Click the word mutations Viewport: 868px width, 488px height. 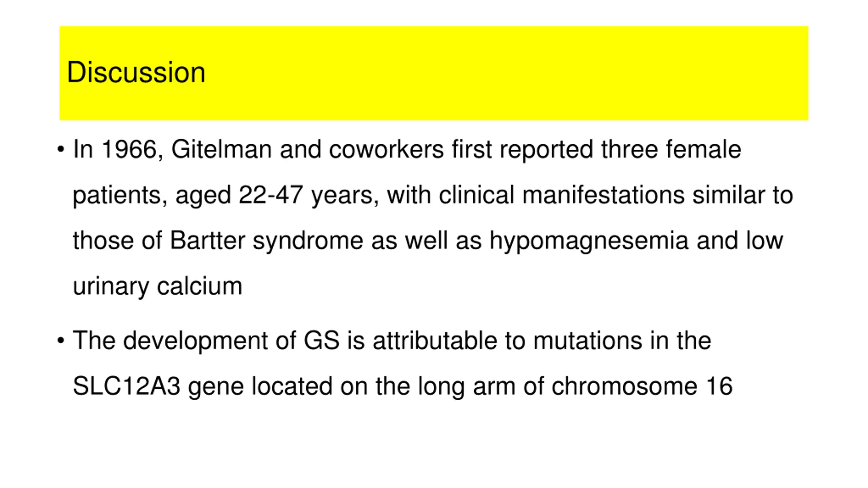(588, 340)
